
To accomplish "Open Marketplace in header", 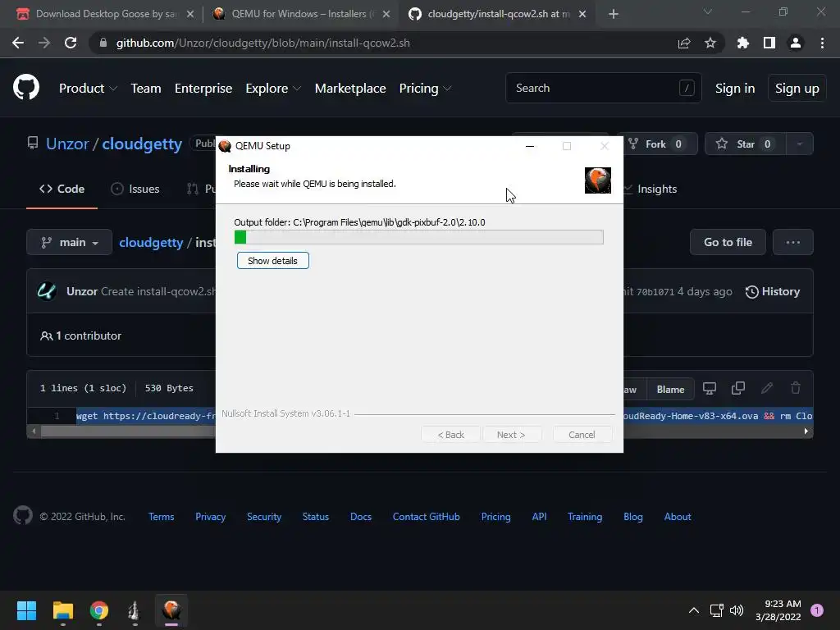I will click(x=350, y=89).
